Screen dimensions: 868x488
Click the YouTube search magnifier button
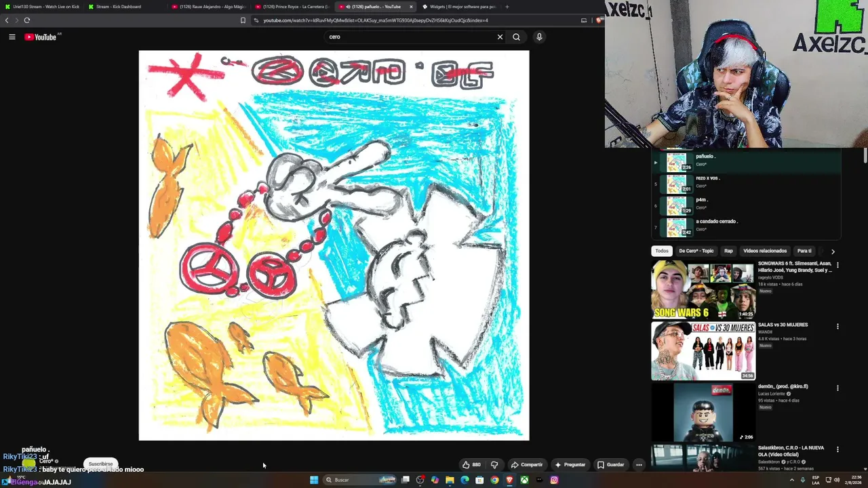(516, 37)
